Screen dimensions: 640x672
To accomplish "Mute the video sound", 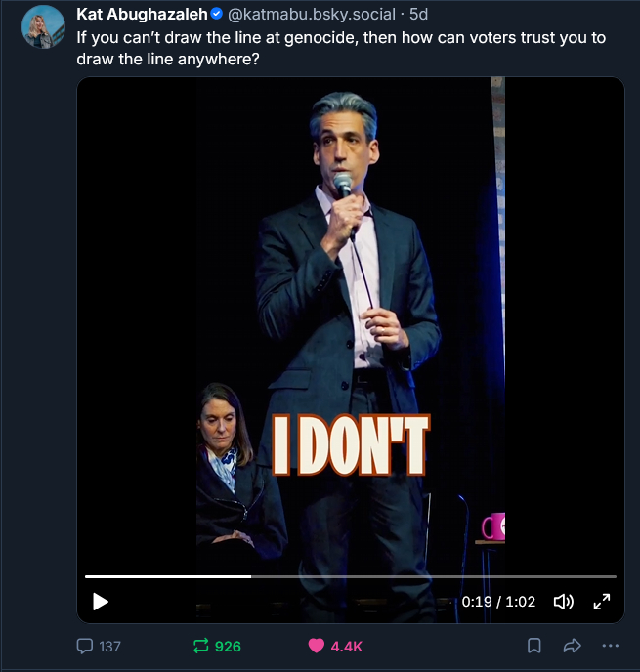I will 564,602.
